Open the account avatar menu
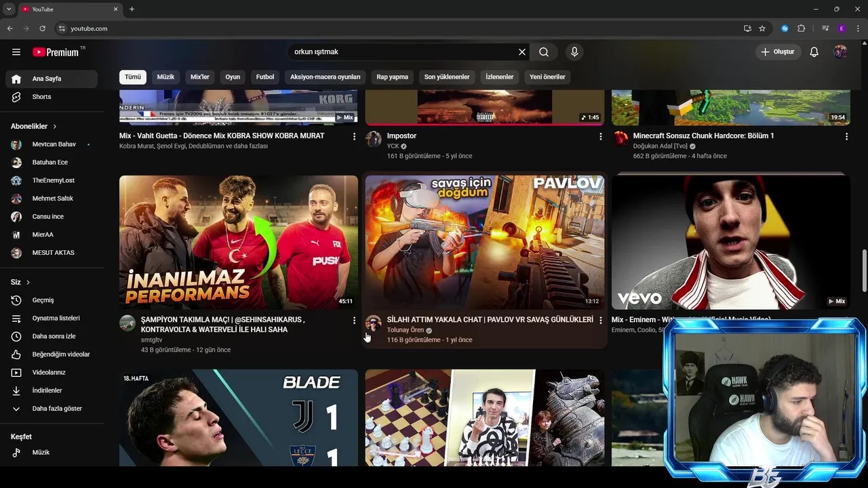This screenshot has width=868, height=488. click(840, 52)
